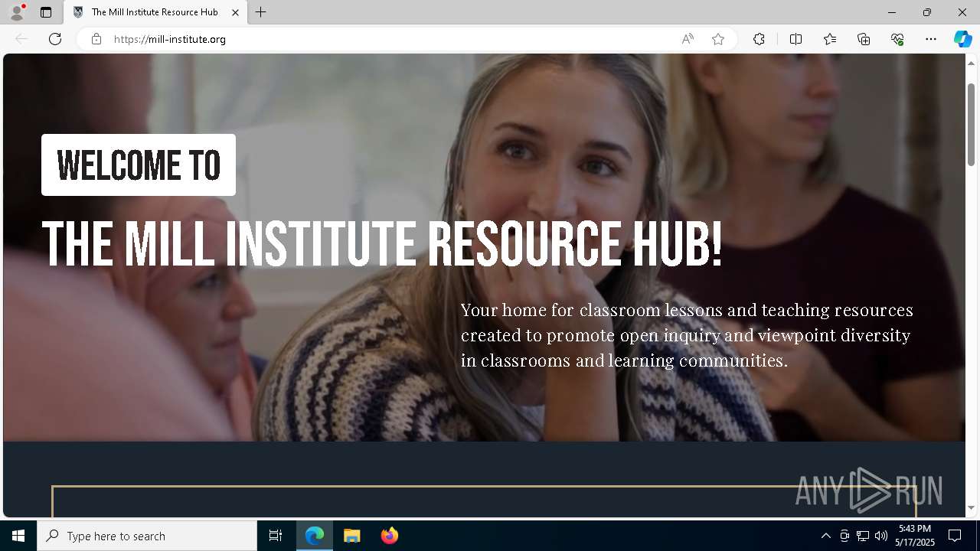Open Settings and more menu

coord(931,39)
